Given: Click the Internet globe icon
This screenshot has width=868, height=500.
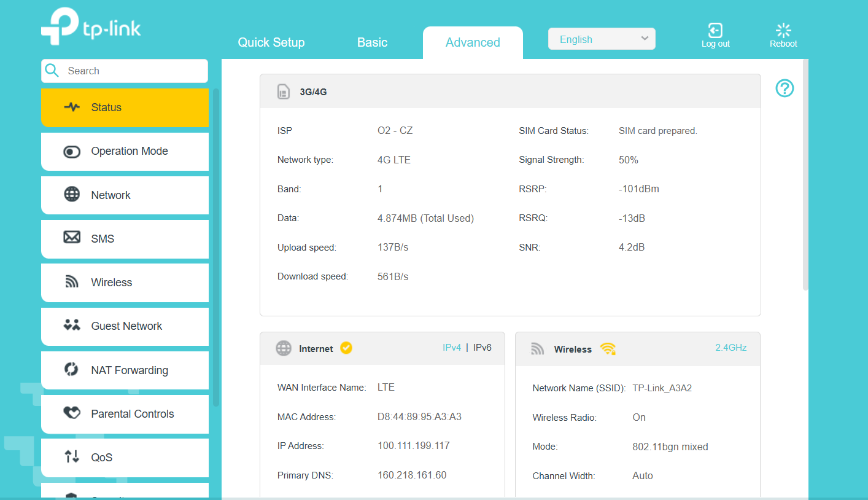Looking at the screenshot, I should tap(283, 348).
